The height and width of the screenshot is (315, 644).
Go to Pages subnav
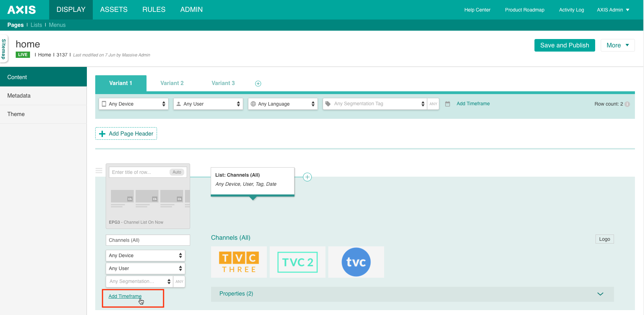click(x=15, y=25)
